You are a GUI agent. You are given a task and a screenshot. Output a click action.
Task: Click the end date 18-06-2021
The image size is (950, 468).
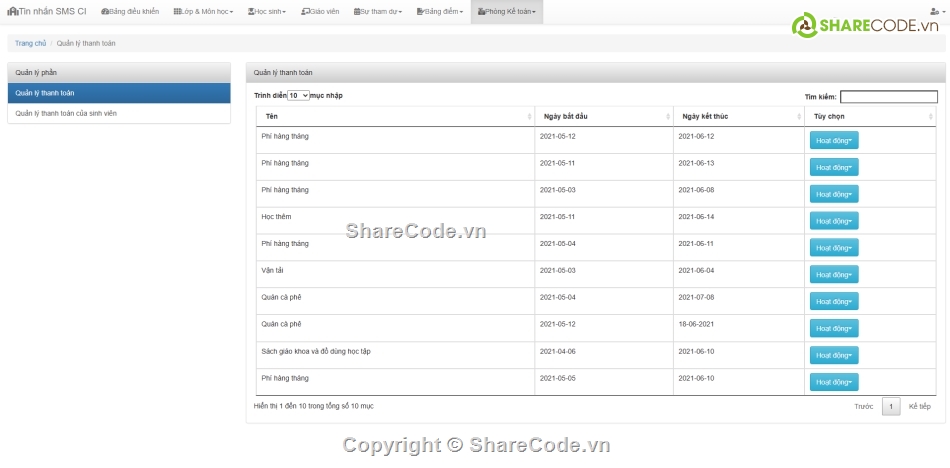[696, 324]
